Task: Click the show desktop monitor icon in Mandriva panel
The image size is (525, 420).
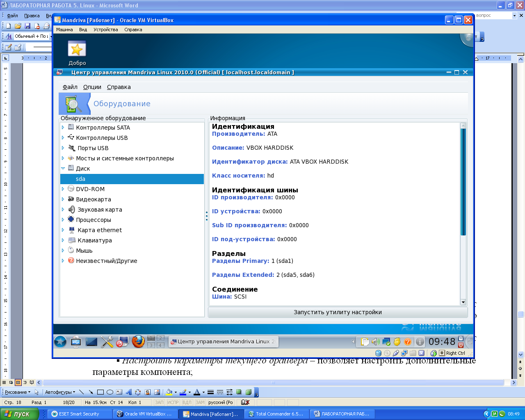Action: (x=76, y=341)
